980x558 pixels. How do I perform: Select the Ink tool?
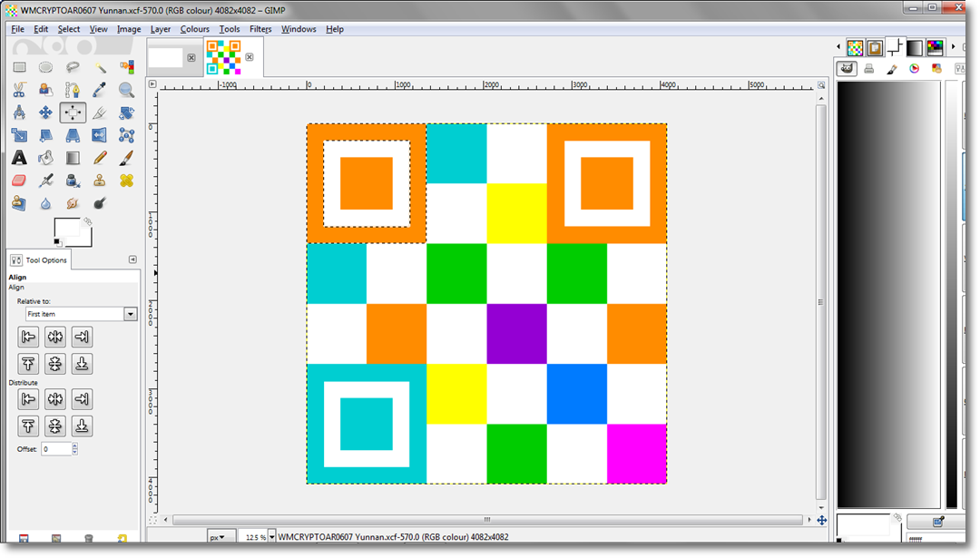tap(73, 181)
